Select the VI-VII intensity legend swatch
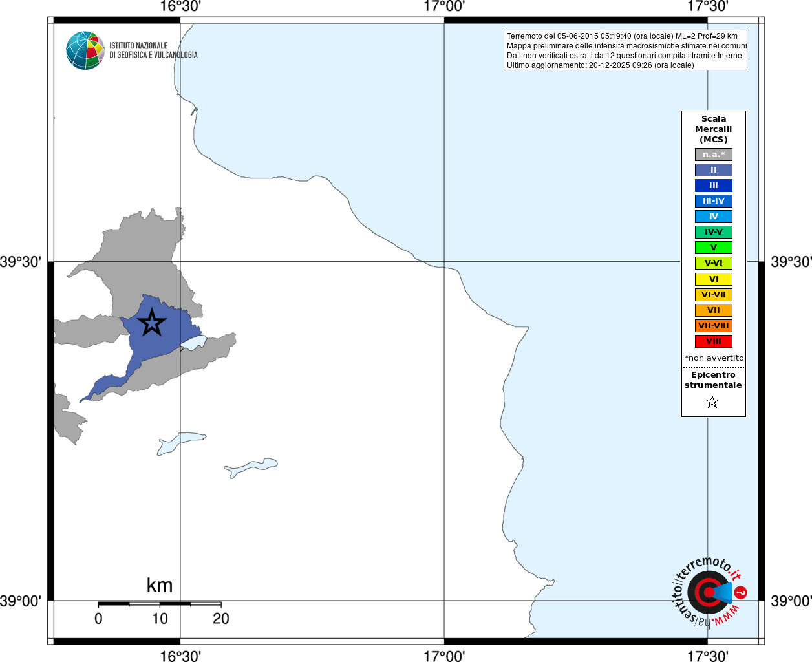This screenshot has width=812, height=662. point(714,295)
